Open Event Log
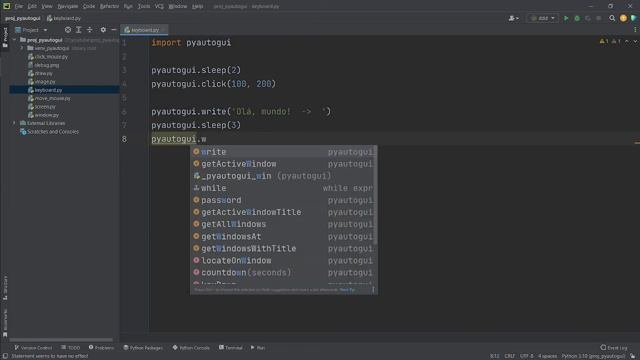Screen dimensions: 640x360 pos(613,348)
